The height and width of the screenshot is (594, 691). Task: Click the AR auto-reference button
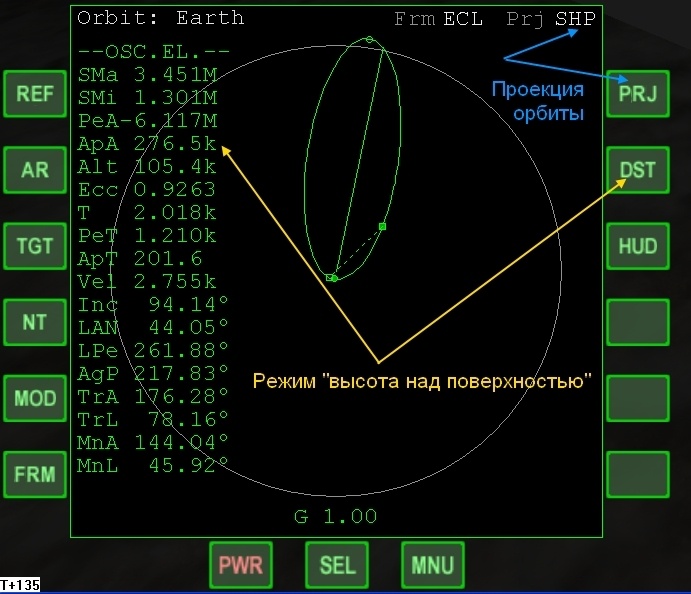[35, 170]
